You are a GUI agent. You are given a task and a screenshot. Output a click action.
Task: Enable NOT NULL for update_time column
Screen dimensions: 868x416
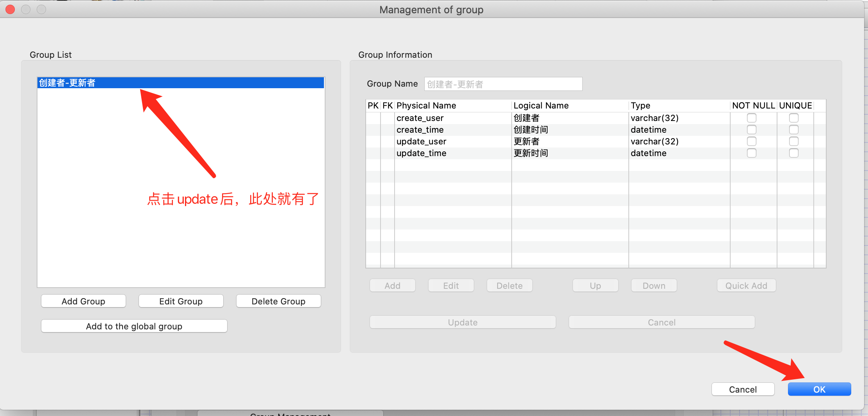click(x=752, y=153)
